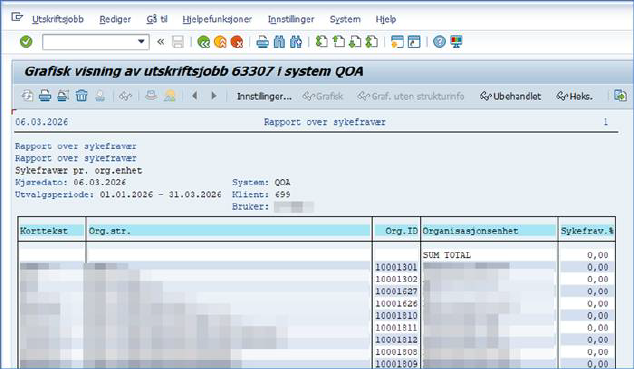This screenshot has width=634, height=369.
Task: Open the Hjelpefunksjoner menu
Action: 217,19
